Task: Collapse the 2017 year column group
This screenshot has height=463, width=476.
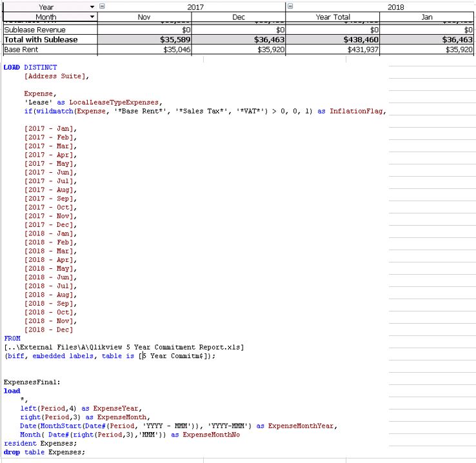Action: point(103,6)
